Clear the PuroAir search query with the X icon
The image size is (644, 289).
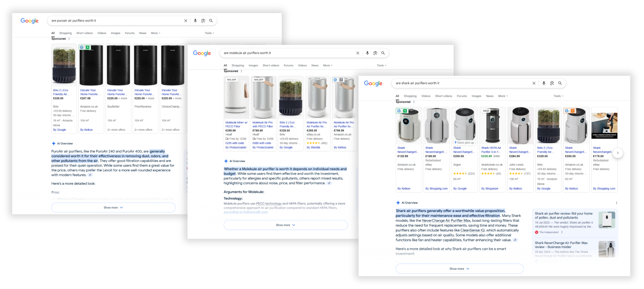coord(186,20)
